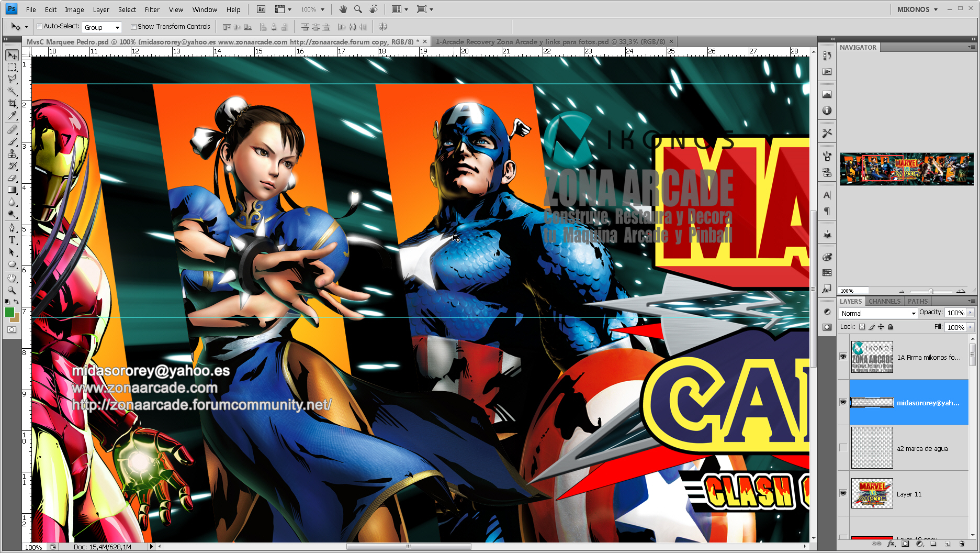Image resolution: width=980 pixels, height=553 pixels.
Task: Select the Hand tool in toolbox
Action: click(12, 278)
